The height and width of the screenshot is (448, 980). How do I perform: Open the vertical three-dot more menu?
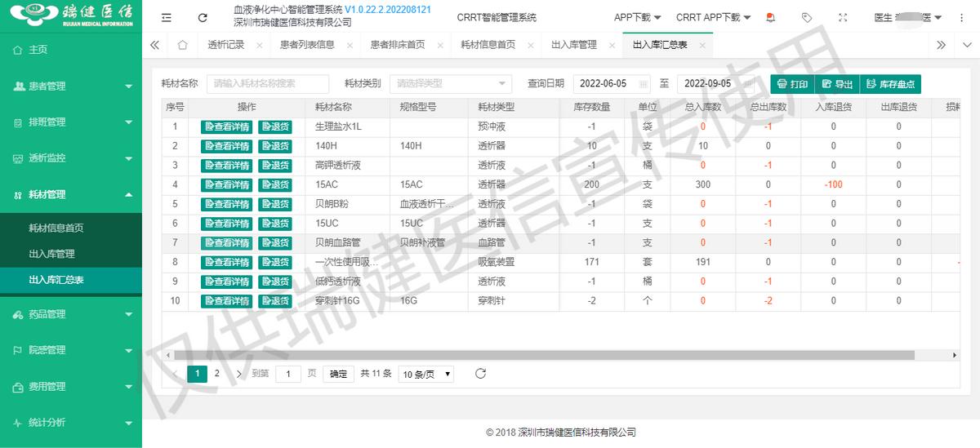[x=961, y=17]
